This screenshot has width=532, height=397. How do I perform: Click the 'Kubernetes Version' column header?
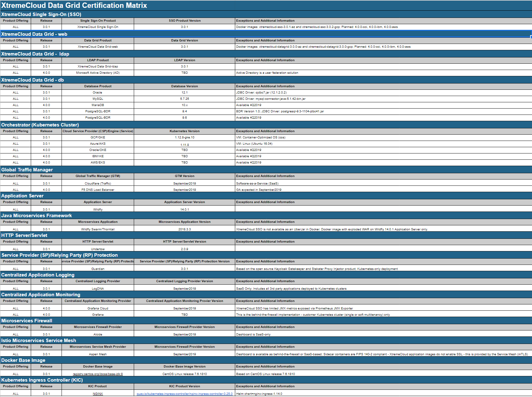[185, 131]
